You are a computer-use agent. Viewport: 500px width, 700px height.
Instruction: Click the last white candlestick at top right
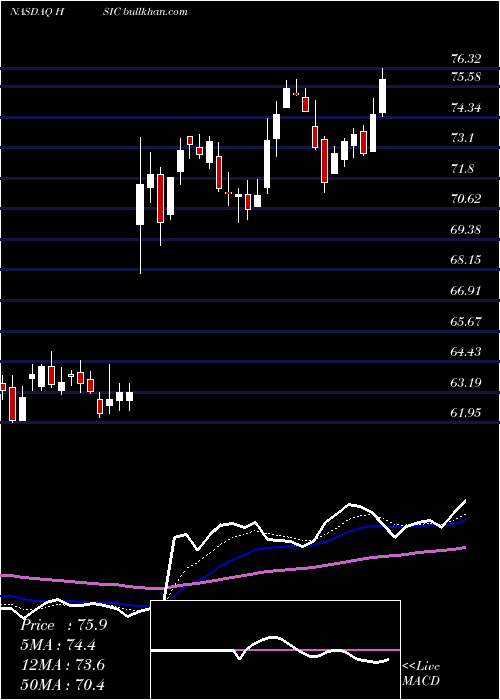[x=383, y=96]
